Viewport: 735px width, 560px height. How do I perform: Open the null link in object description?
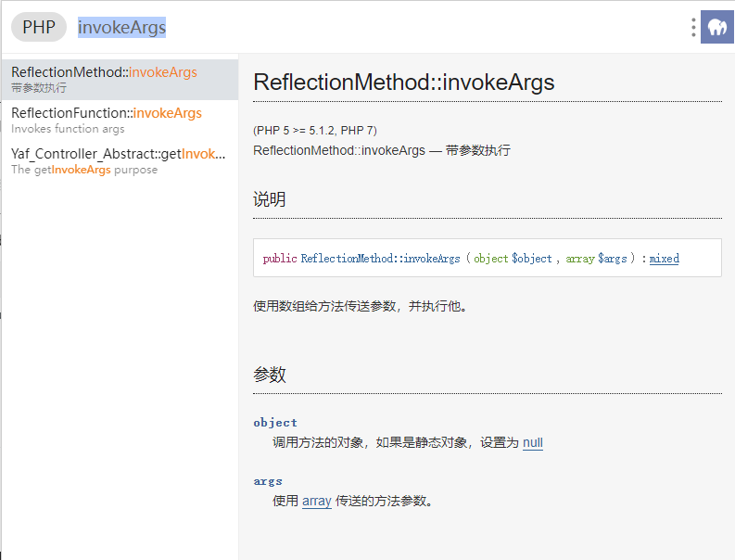coord(533,443)
